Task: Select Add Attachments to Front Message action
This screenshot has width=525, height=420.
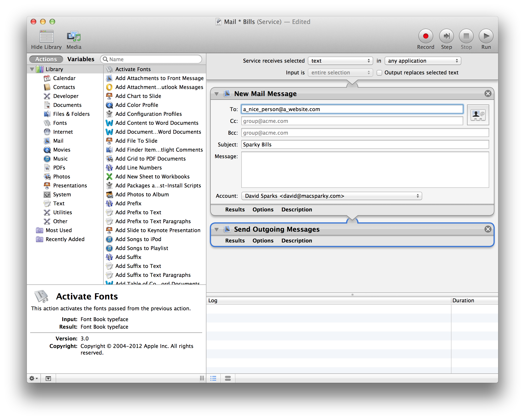Action: click(x=155, y=78)
